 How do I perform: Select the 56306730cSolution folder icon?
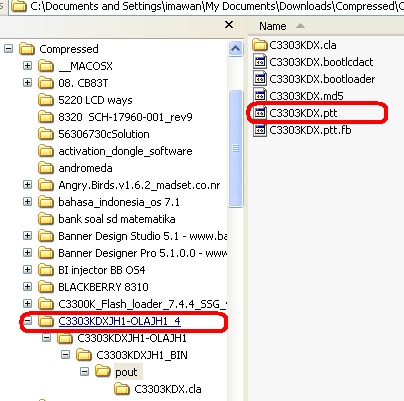[46, 134]
